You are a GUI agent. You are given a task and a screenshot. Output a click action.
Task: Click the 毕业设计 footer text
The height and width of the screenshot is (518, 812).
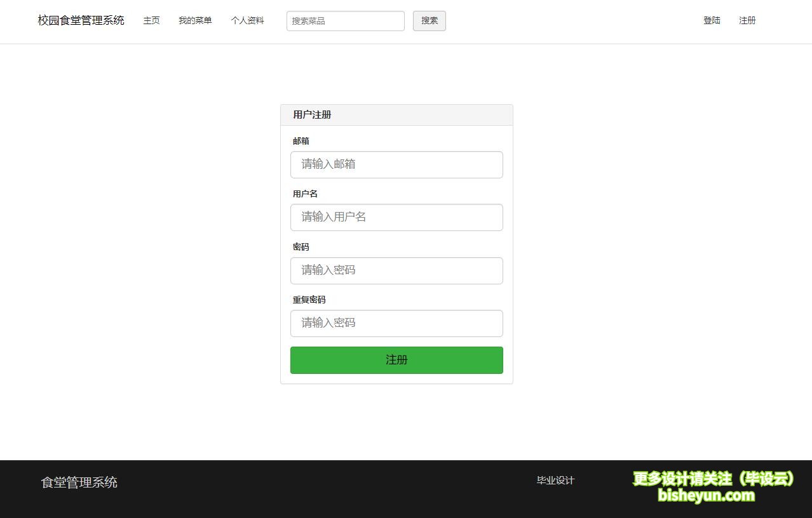pyautogui.click(x=555, y=481)
